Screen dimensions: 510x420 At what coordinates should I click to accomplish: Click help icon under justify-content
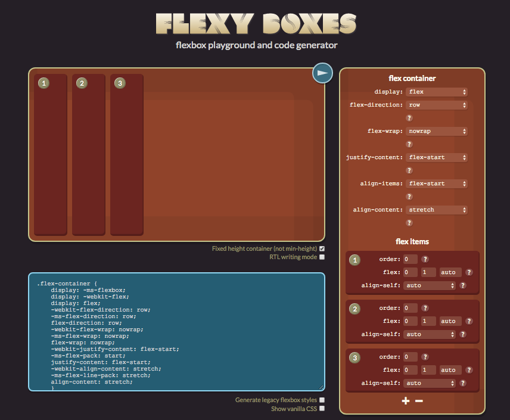tap(409, 170)
